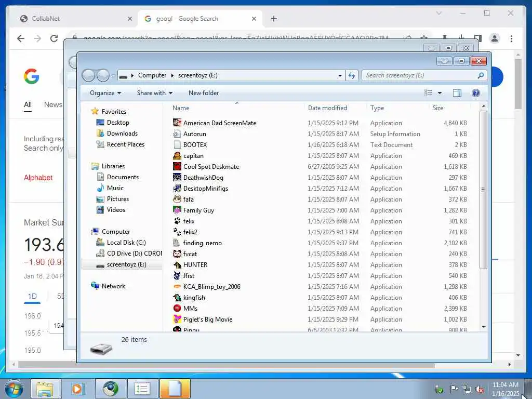Click the file list vertical scrollbar
Viewport: 532px width, 399px height.
pos(484,190)
